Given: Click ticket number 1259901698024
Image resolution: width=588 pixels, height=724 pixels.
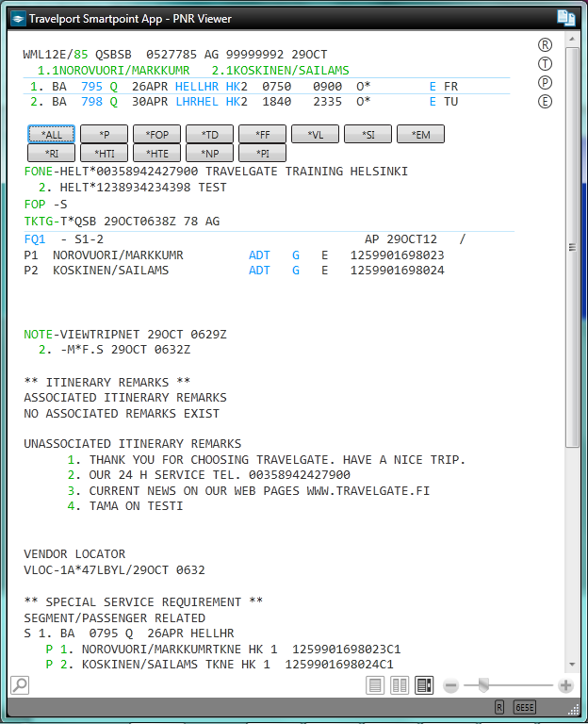Looking at the screenshot, I should coord(398,271).
